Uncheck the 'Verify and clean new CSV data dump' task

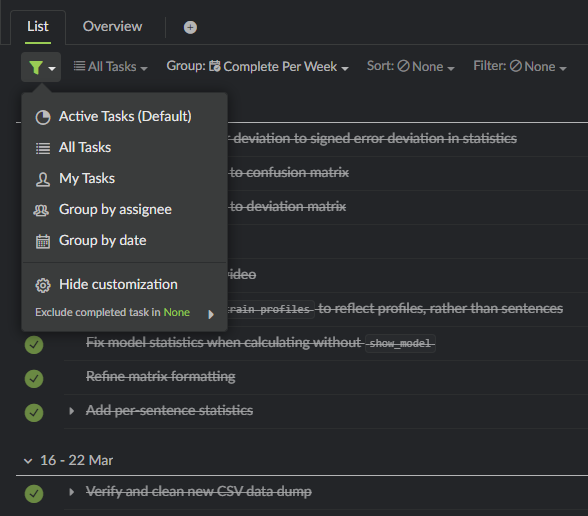click(x=34, y=493)
